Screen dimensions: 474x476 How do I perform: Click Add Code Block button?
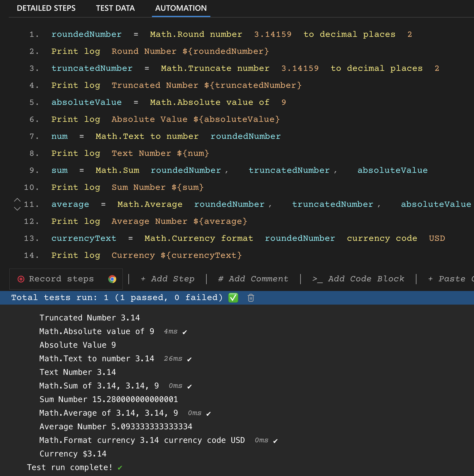[x=358, y=279]
